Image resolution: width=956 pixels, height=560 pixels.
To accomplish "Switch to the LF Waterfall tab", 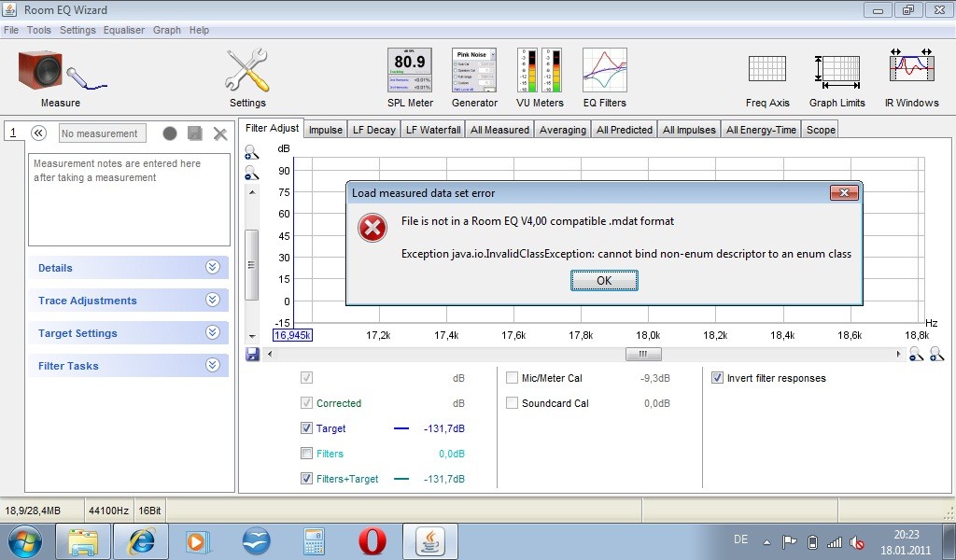I will pos(433,130).
